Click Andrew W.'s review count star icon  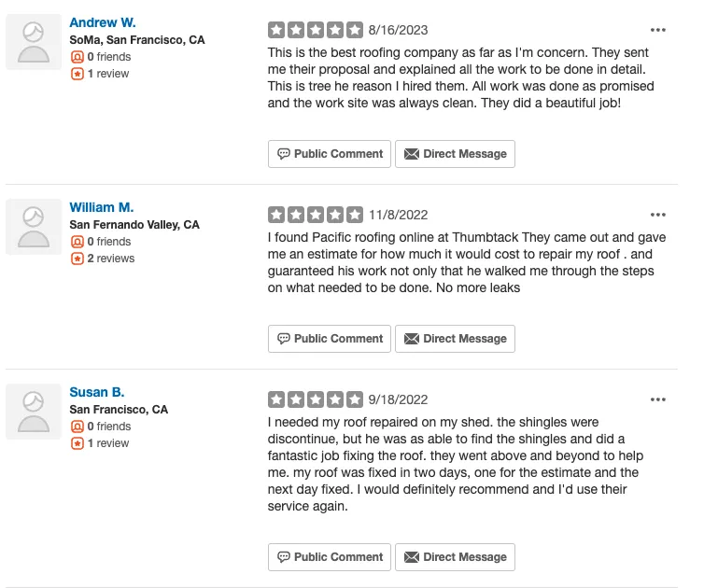(77, 74)
